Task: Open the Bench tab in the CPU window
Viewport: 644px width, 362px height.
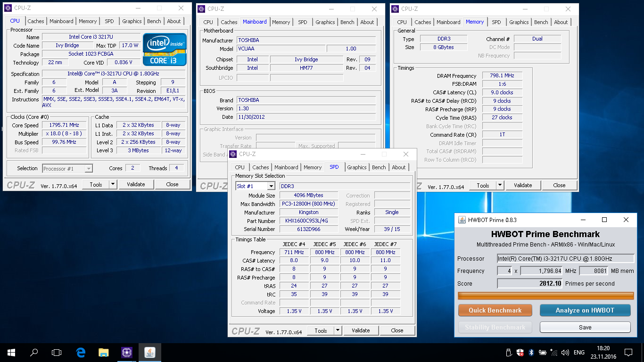Action: click(x=154, y=21)
